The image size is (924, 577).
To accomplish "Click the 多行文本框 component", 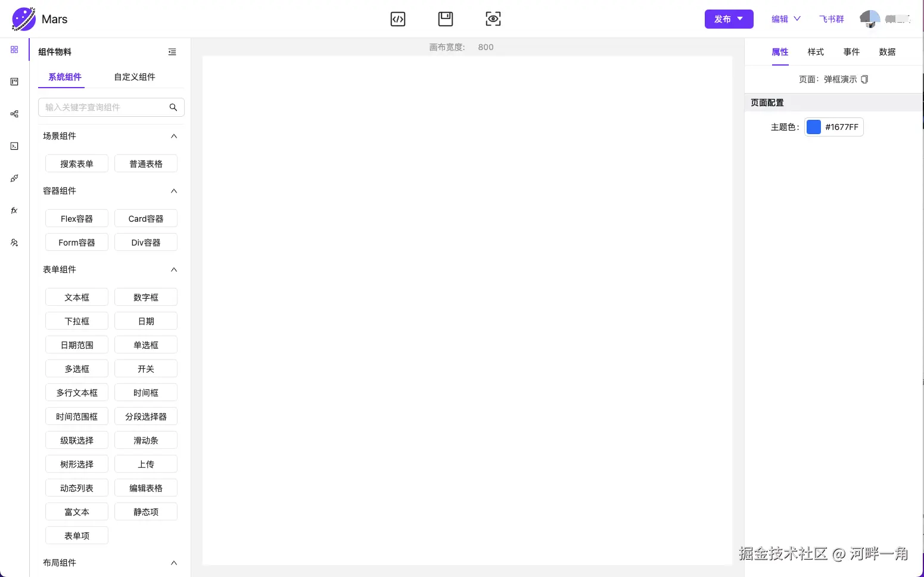I will 77,392.
